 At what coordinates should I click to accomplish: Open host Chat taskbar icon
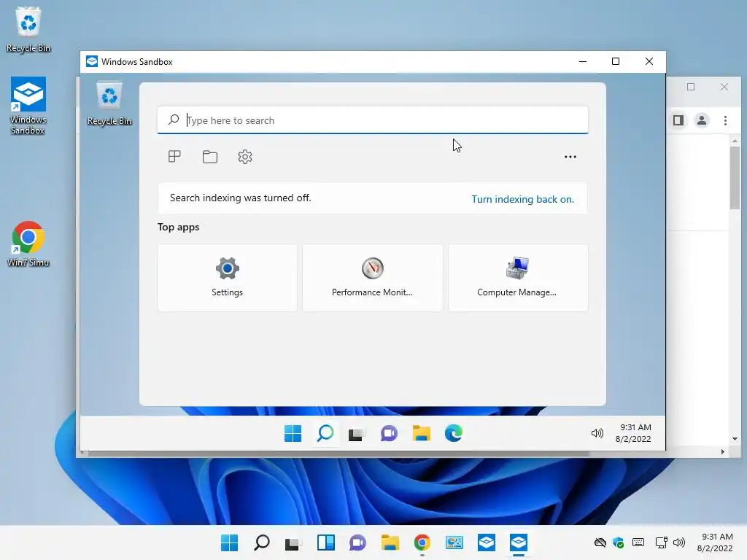[x=357, y=542]
